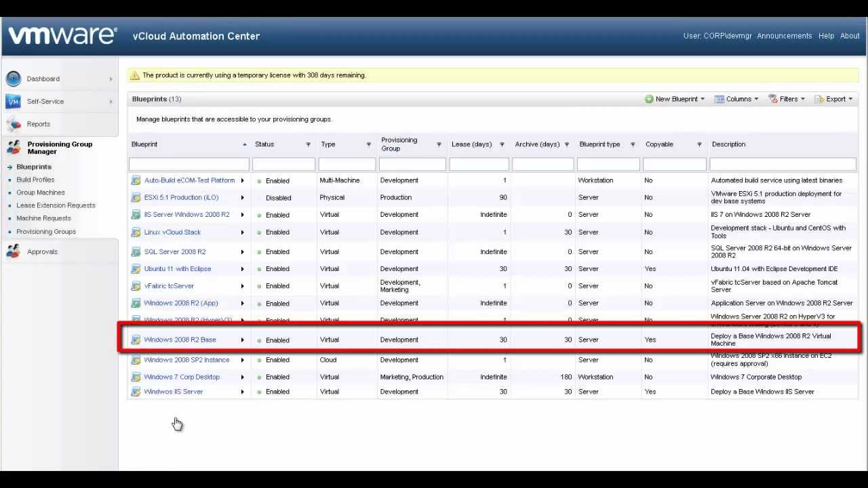Click the Blueprint name filter field
This screenshot has width=868, height=488.
coord(189,165)
